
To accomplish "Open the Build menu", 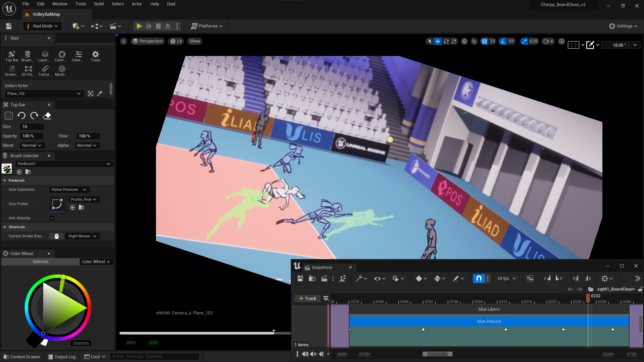I will coord(99,4).
